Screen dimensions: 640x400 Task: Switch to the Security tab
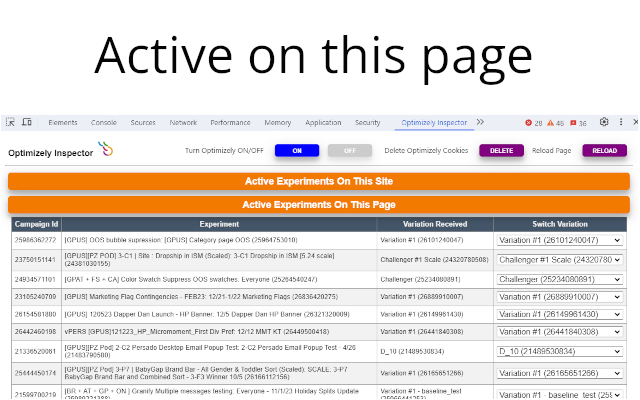tap(367, 122)
